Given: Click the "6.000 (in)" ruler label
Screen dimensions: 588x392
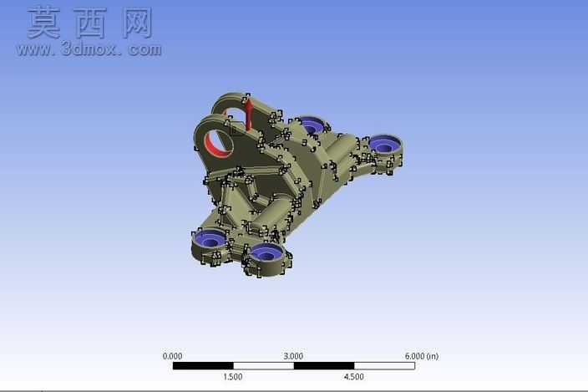Looking at the screenshot, I should pos(422,356).
